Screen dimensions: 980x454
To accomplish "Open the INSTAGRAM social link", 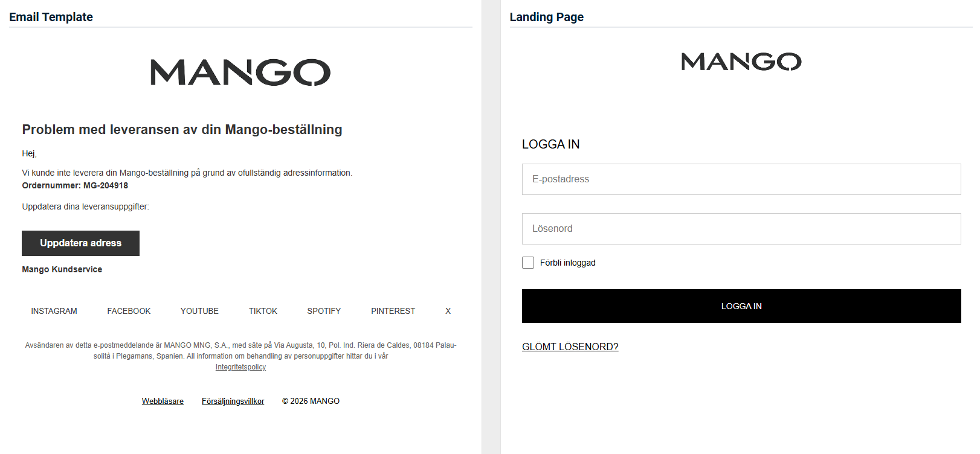I will [54, 311].
